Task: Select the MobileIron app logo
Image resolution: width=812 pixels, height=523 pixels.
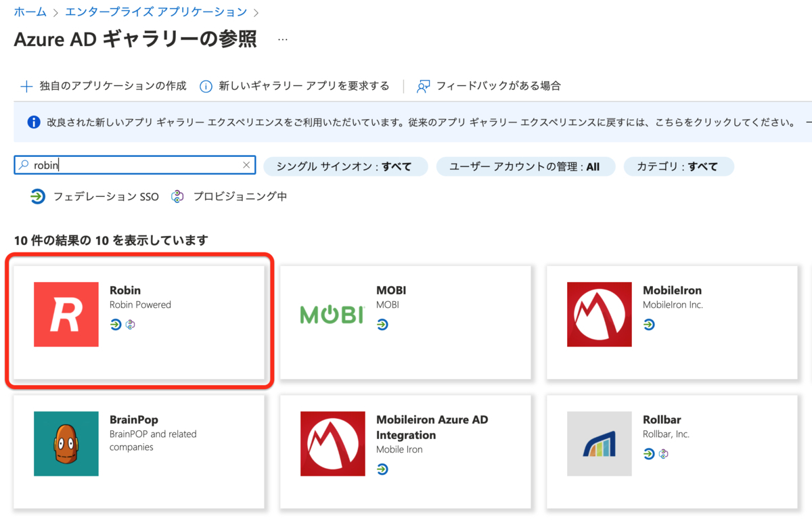Action: (600, 315)
